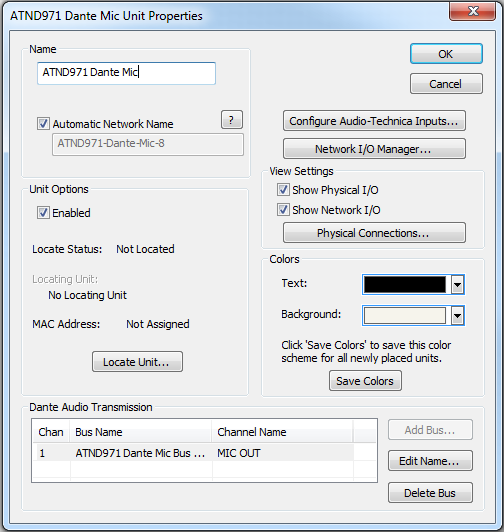Uncheck Show Network I/O
This screenshot has height=532, width=504.
pyautogui.click(x=283, y=210)
